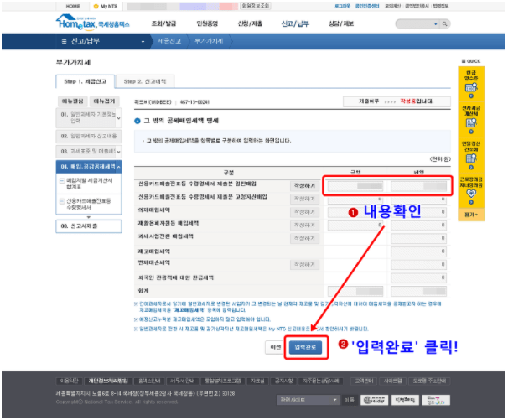Select 02. 일반과세자 신고내용 side menu

point(89,137)
